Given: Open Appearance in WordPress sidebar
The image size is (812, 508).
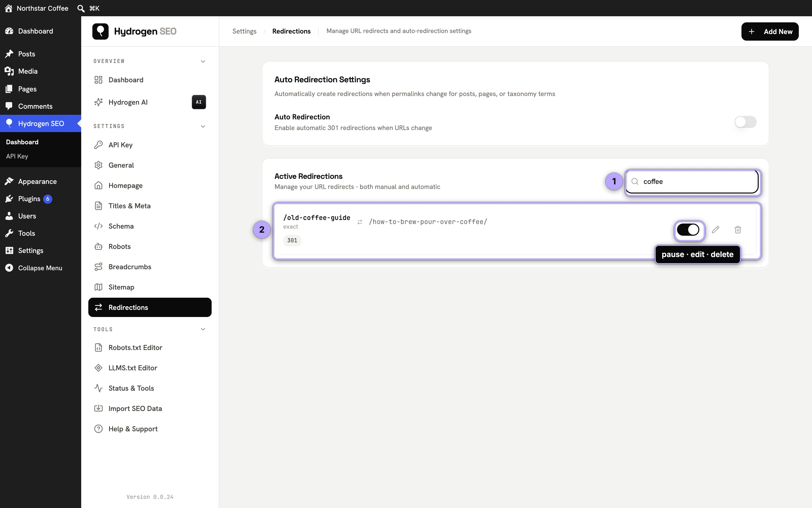Looking at the screenshot, I should (40, 181).
